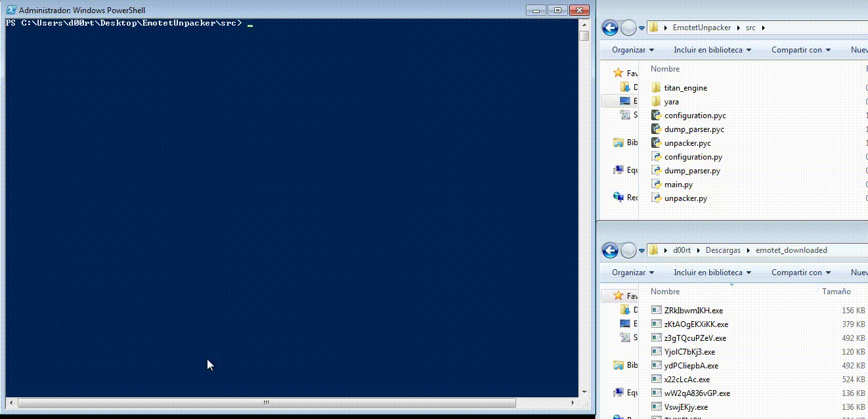Select the yara folder icon
868x419 pixels.
[x=656, y=101]
